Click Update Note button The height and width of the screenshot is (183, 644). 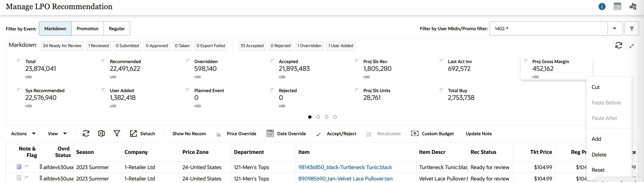479,134
